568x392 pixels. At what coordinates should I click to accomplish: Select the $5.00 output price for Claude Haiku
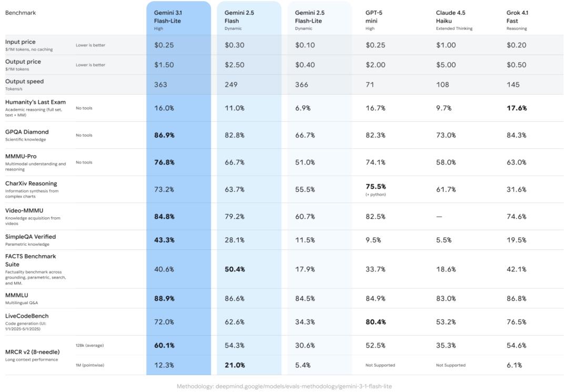pyautogui.click(x=446, y=65)
